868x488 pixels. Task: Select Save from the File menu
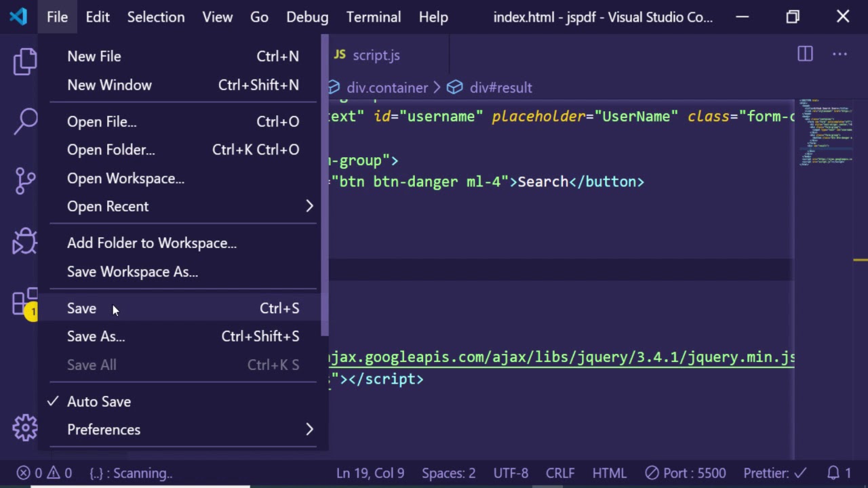[x=82, y=308]
